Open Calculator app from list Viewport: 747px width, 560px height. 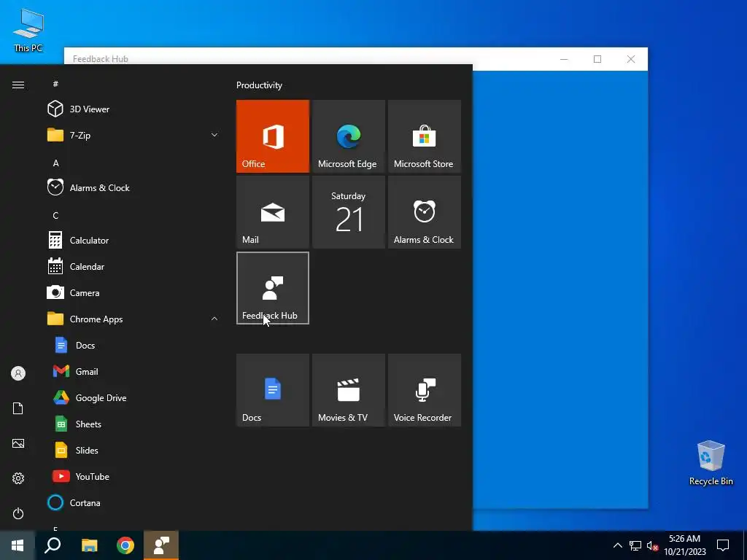(133, 241)
